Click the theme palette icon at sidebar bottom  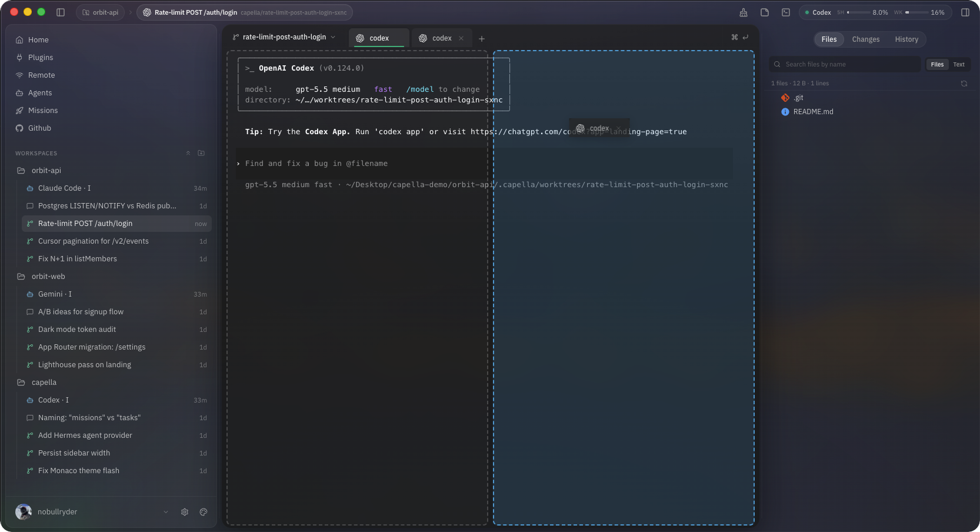(204, 512)
